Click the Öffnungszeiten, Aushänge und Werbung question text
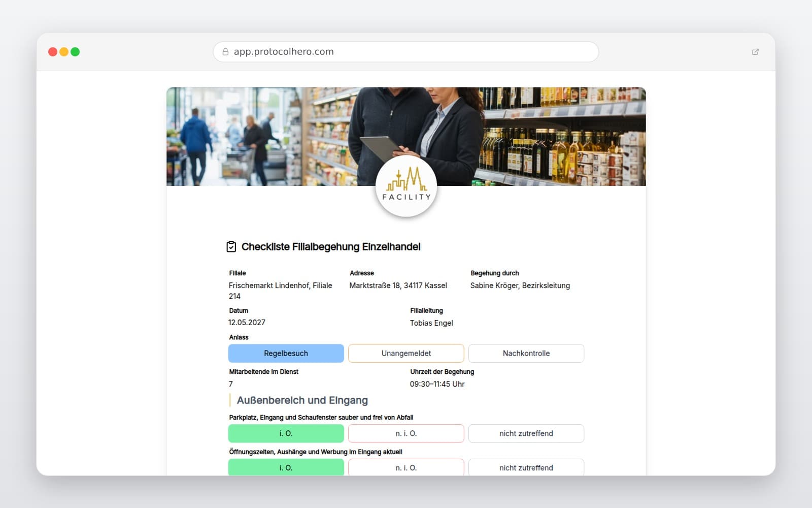 [316, 452]
